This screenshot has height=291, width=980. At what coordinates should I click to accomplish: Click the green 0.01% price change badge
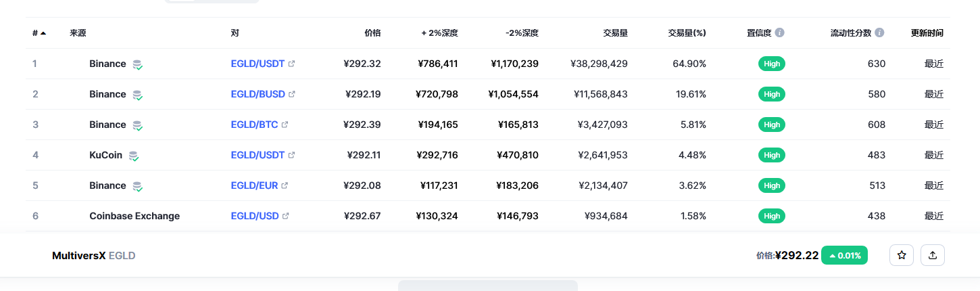[x=844, y=255]
